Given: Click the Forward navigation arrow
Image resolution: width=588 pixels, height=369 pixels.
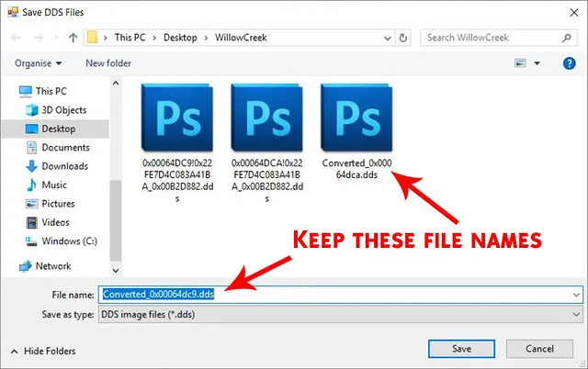Looking at the screenshot, I should (39, 38).
